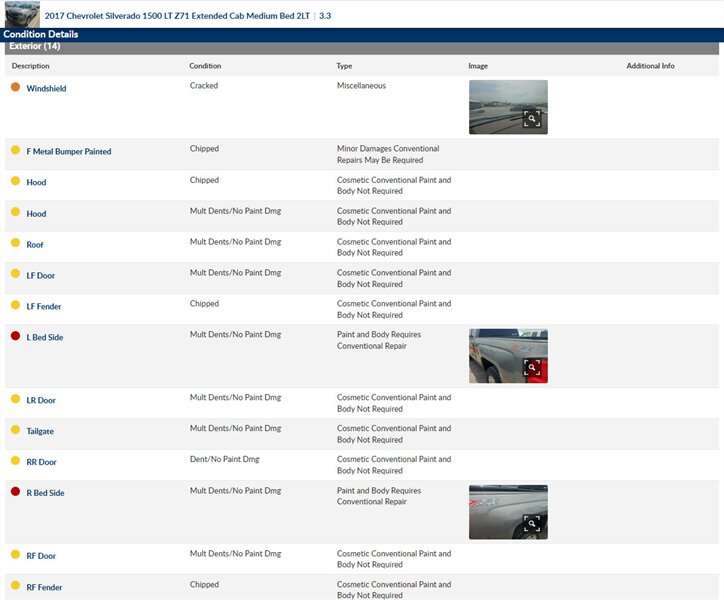Click the 3.3 condition grade in header
Image resolution: width=724 pixels, height=600 pixels.
[325, 16]
